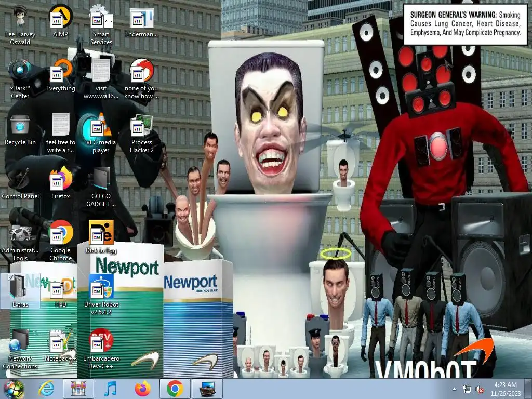The width and height of the screenshot is (532, 399).
Task: Launch Google Chrome from desktop
Action: coord(60,241)
